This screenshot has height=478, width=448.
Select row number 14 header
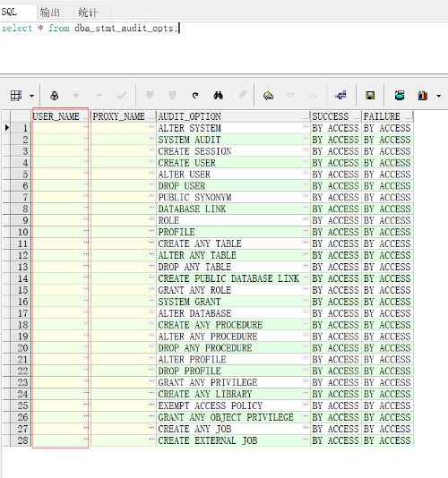pos(21,278)
